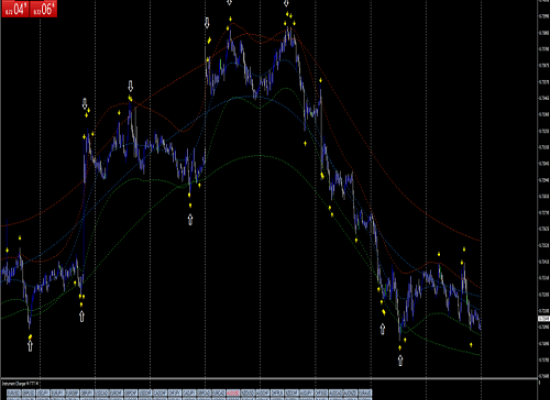Select the last symbol button in the bottom row
550x400 pixels.
click(x=365, y=393)
